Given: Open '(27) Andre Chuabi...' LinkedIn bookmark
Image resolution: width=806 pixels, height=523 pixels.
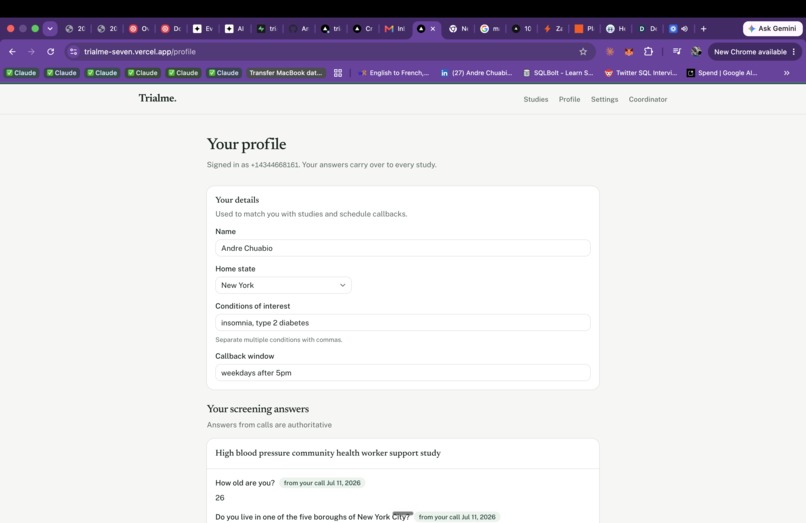Looking at the screenshot, I should tap(477, 73).
